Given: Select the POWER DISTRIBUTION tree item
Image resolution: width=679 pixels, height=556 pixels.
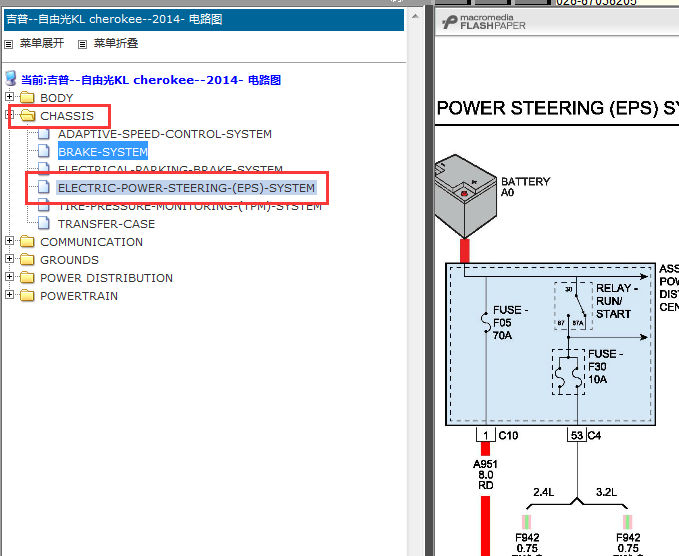Looking at the screenshot, I should 107,278.
